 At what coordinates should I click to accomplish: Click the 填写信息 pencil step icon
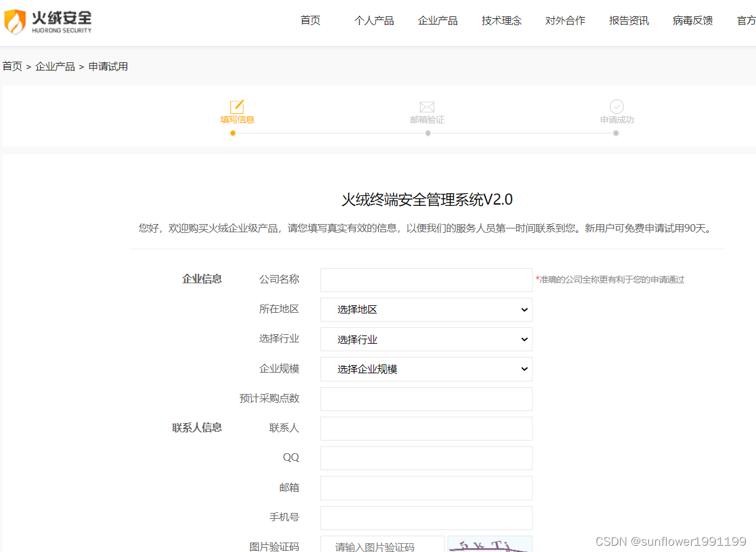tap(237, 107)
